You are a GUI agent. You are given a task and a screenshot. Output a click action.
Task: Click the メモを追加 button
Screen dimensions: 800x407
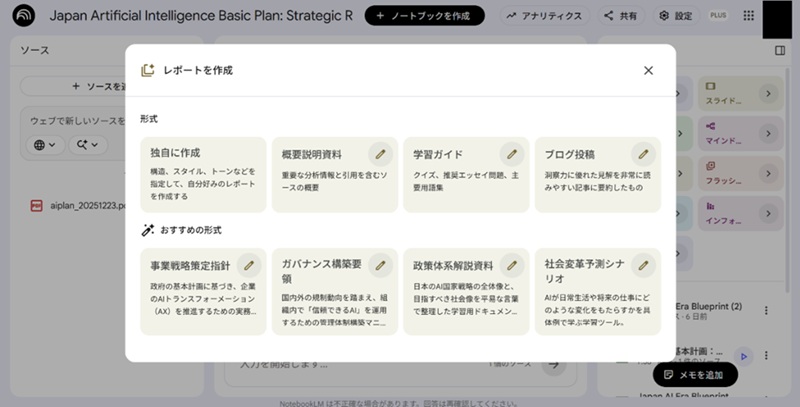pyautogui.click(x=695, y=375)
